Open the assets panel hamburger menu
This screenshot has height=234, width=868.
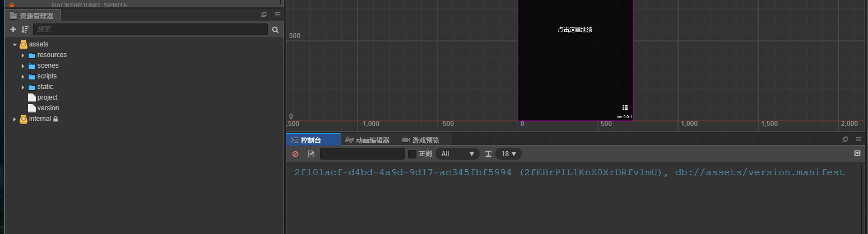tap(277, 15)
